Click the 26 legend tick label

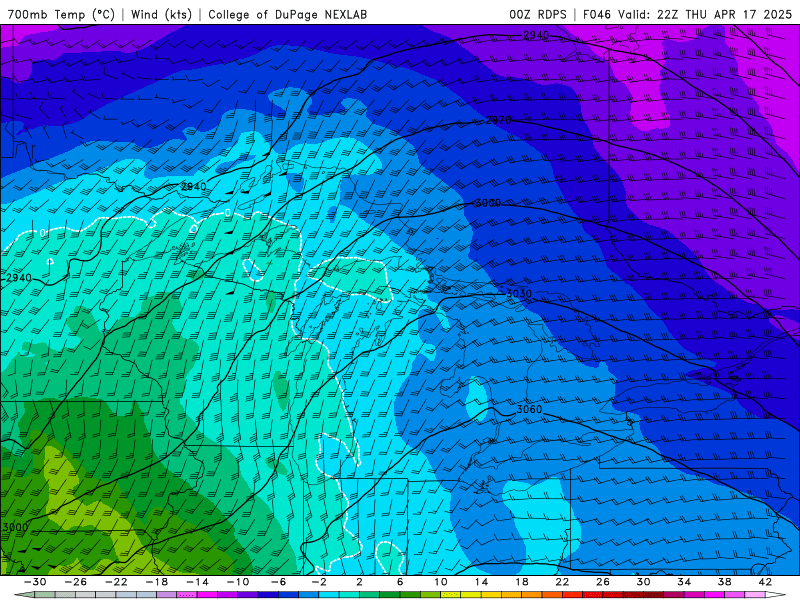pyautogui.click(x=603, y=582)
